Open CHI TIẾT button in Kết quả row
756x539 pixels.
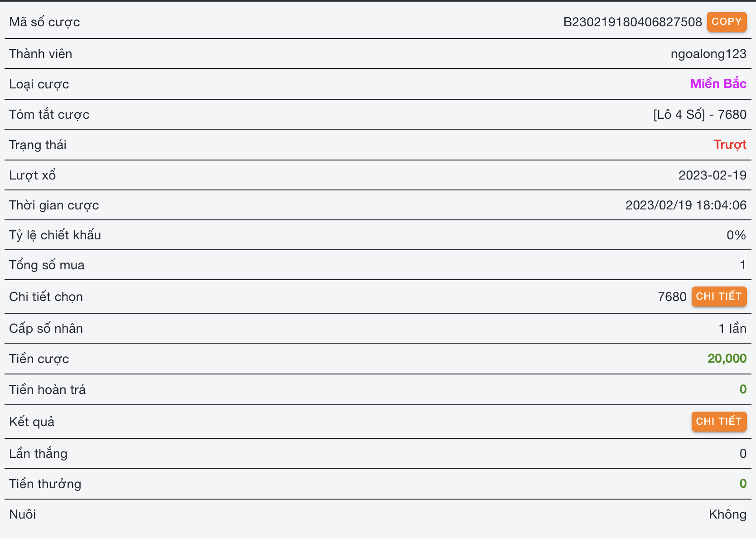(x=718, y=422)
